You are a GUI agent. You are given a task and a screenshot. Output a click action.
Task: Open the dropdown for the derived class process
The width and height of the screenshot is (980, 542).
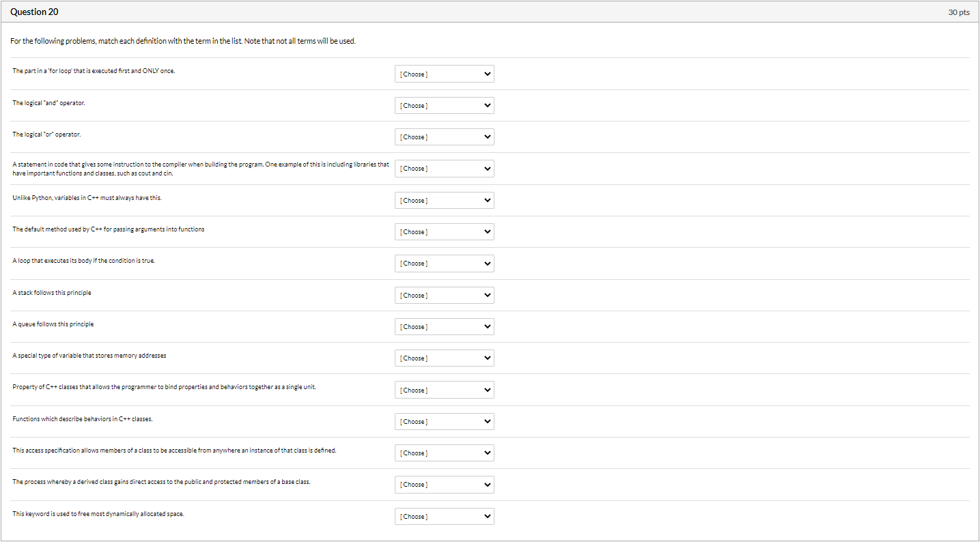445,485
